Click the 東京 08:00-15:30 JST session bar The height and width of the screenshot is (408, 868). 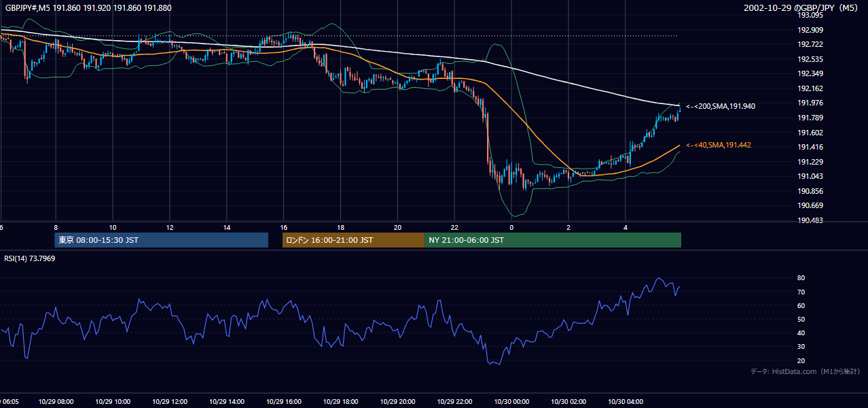pyautogui.click(x=162, y=240)
